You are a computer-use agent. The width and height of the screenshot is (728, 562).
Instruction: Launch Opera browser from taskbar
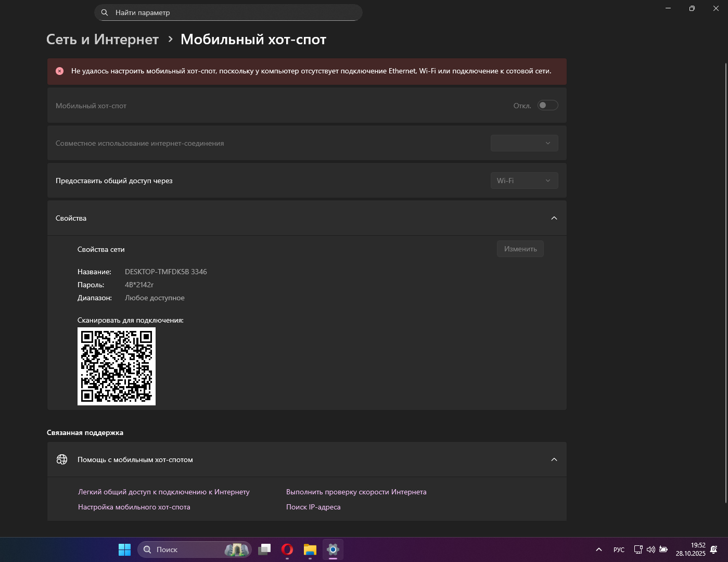287,550
